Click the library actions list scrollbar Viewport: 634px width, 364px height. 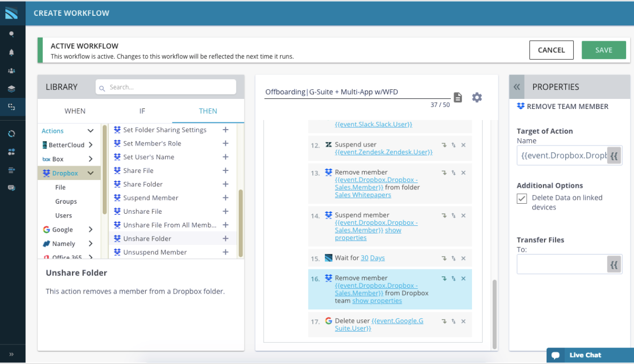[241, 223]
